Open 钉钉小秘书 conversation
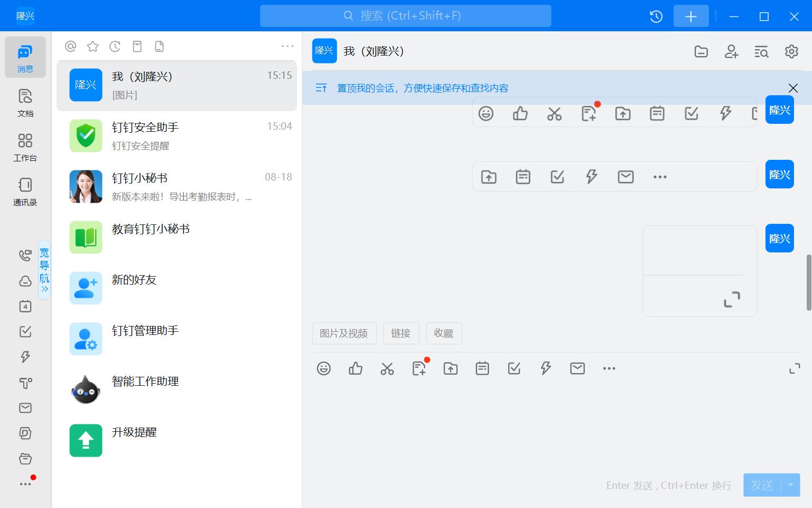The height and width of the screenshot is (508, 812). [x=177, y=187]
